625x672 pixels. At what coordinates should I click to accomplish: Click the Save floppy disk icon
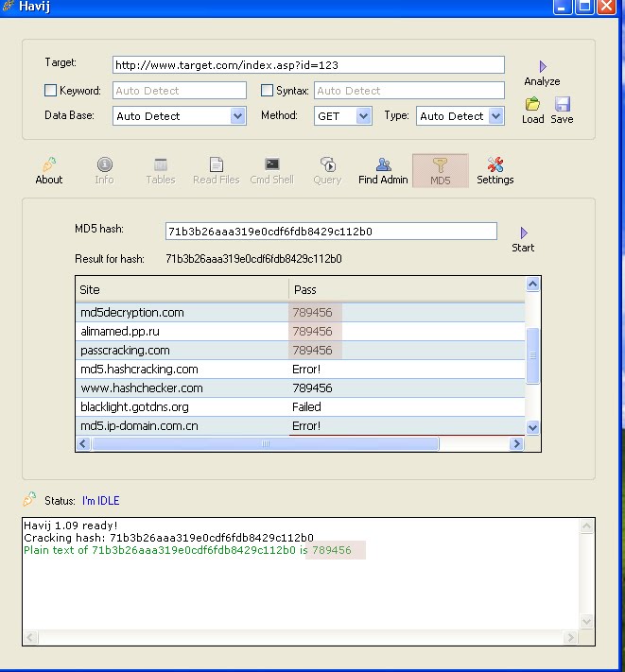pyautogui.click(x=562, y=104)
